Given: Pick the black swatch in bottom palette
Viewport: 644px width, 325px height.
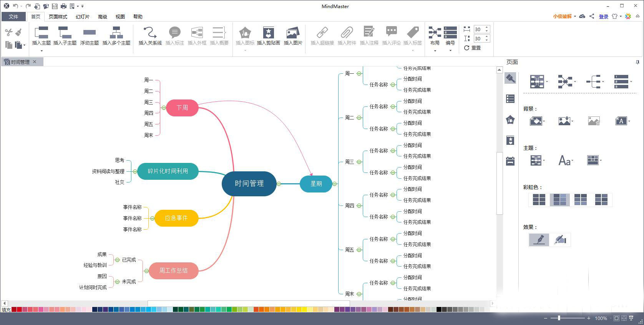Looking at the screenshot, I should point(439,309).
